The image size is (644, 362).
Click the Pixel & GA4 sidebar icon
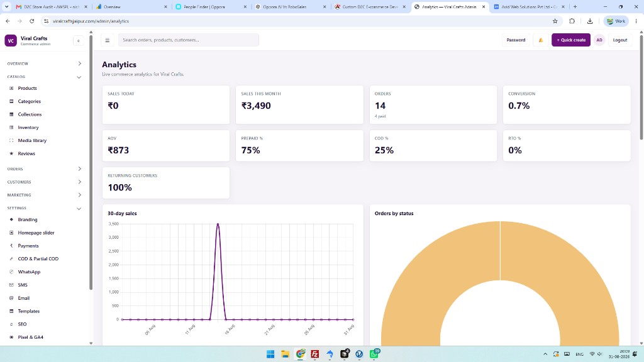tap(11, 337)
